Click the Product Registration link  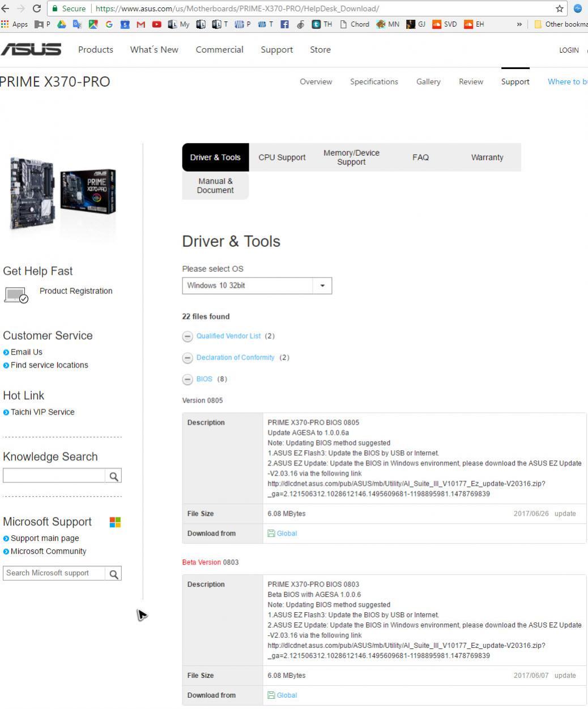pyautogui.click(x=76, y=291)
